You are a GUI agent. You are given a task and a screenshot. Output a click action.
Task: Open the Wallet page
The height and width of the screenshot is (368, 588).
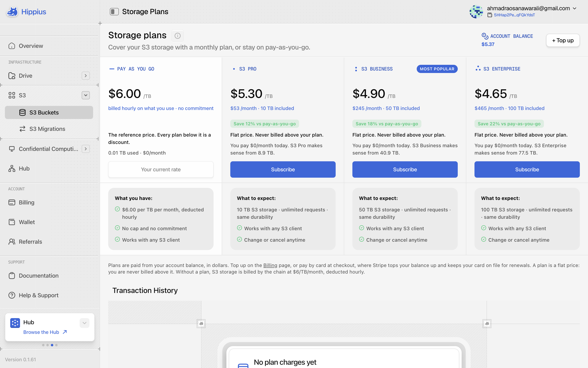[27, 222]
